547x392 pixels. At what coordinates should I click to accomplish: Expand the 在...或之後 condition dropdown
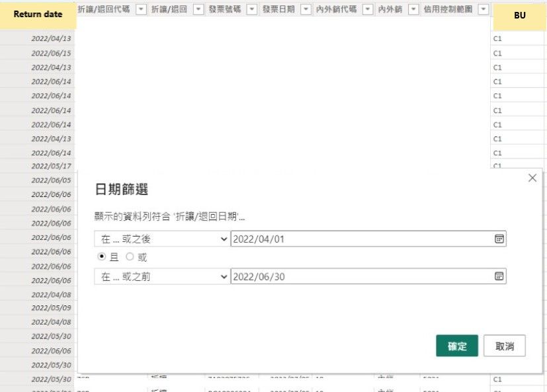point(162,239)
